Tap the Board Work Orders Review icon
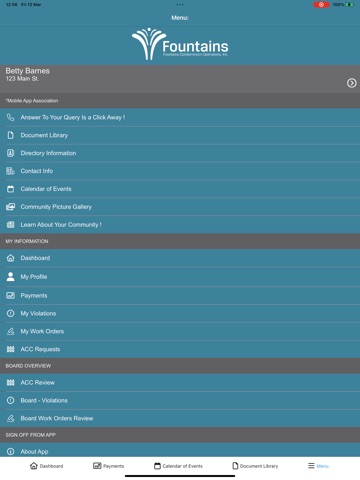 tap(11, 418)
